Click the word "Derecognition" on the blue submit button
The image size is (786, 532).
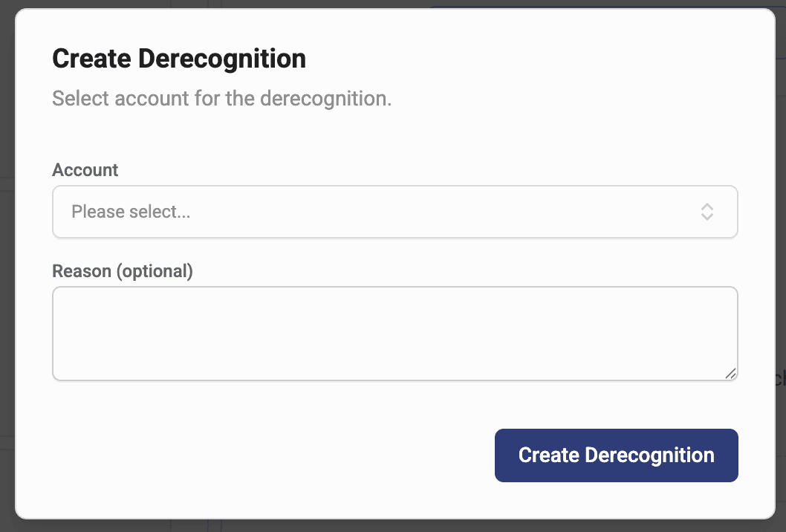(x=649, y=455)
